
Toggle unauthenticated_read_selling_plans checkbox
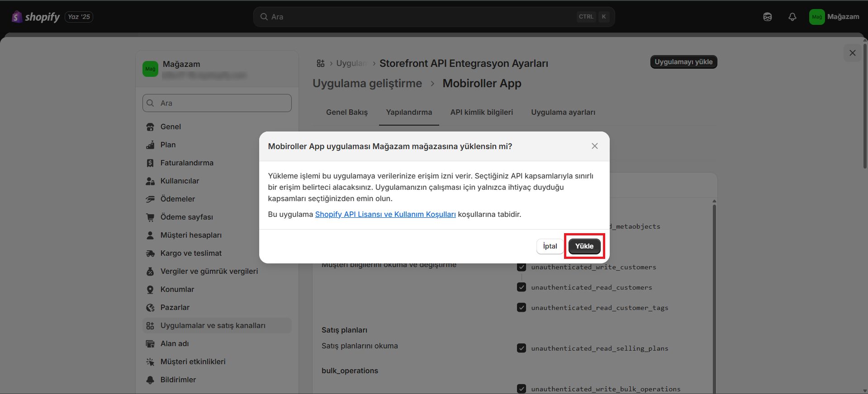click(x=522, y=348)
